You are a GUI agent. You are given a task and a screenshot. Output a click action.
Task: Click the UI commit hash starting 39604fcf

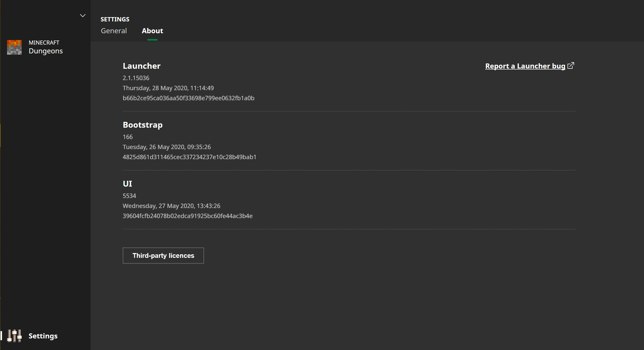(x=187, y=216)
